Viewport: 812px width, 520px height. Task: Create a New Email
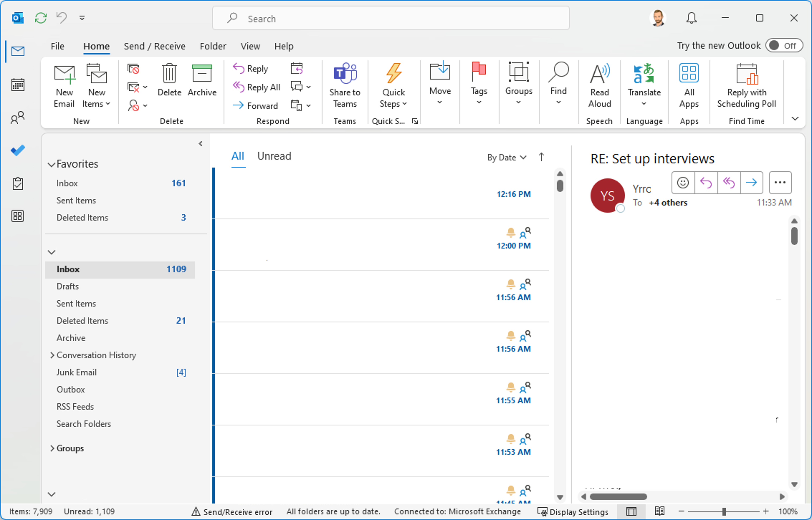point(64,86)
